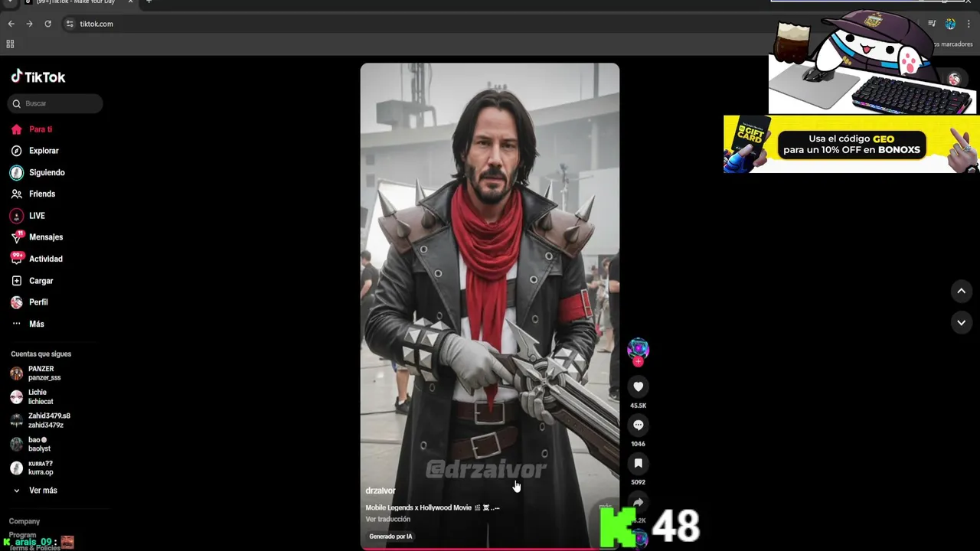Click the 45.5K likes count
980x551 pixels.
point(638,406)
